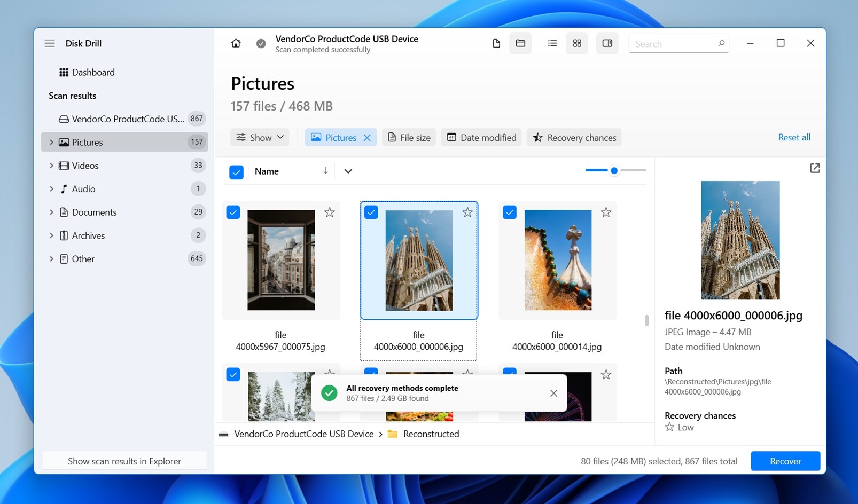Open the Recovery chances filter
Viewport: 858px width, 504px height.
click(574, 138)
